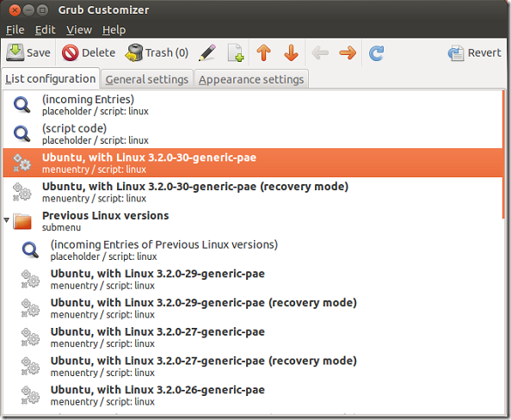511x420 pixels.
Task: Select Ubuntu, with Linux 3.2.0-30-generic-pae entry
Action: click(253, 163)
